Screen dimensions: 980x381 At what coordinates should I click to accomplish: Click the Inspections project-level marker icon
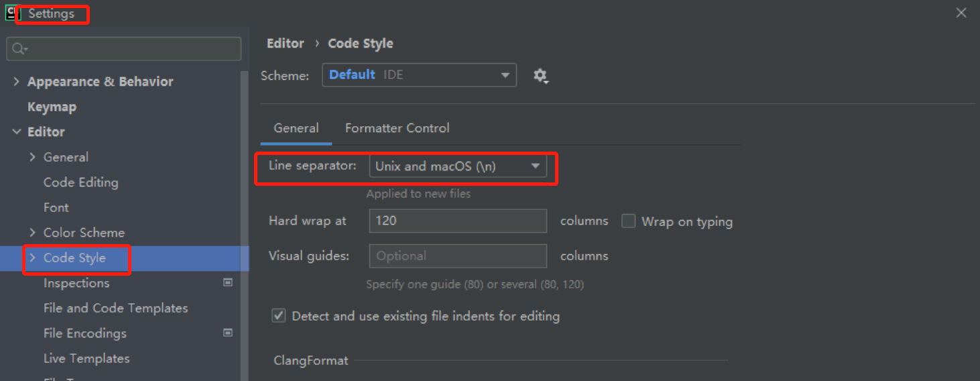(228, 283)
